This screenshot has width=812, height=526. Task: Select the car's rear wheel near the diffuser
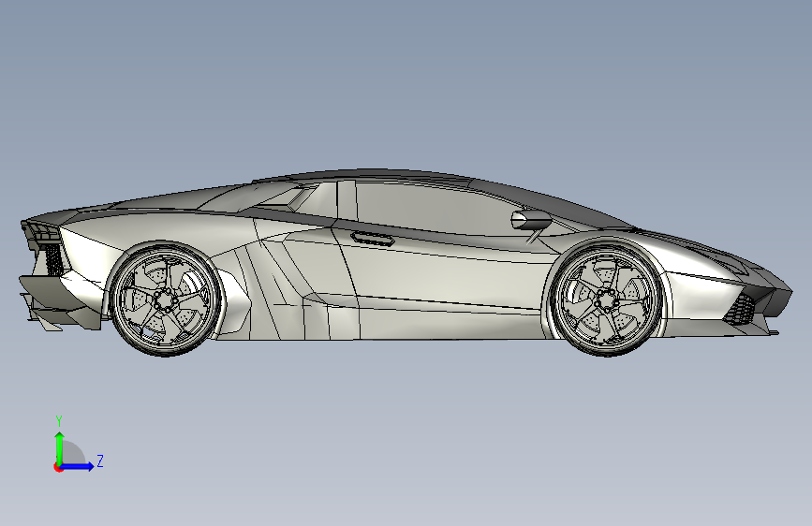point(165,300)
